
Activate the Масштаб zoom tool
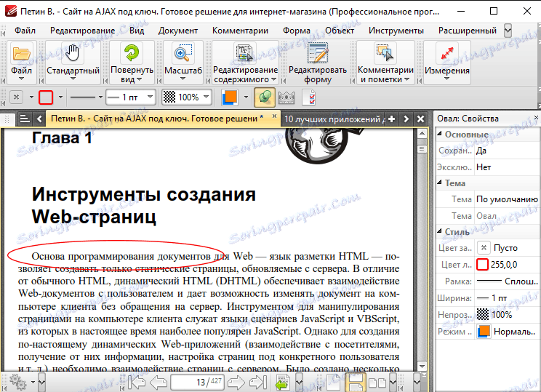coord(183,55)
